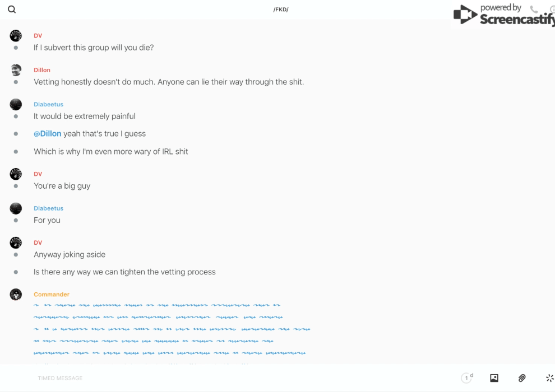Click DV name above "Anyway joking aside"

(x=38, y=242)
